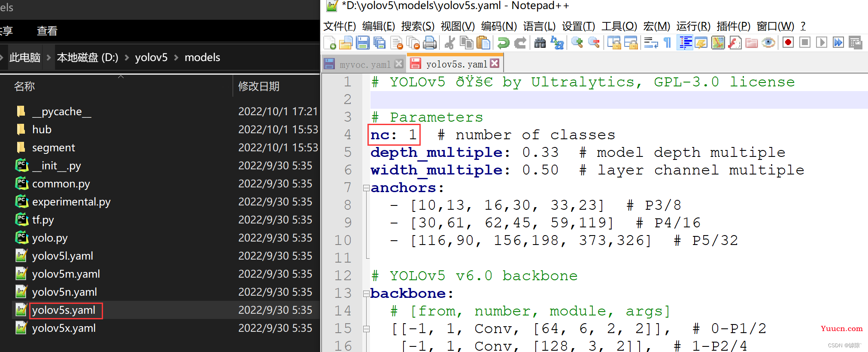This screenshot has width=868, height=352.
Task: Go to 本地磁盘 (D:) in the breadcrumb
Action: pyautogui.click(x=88, y=57)
